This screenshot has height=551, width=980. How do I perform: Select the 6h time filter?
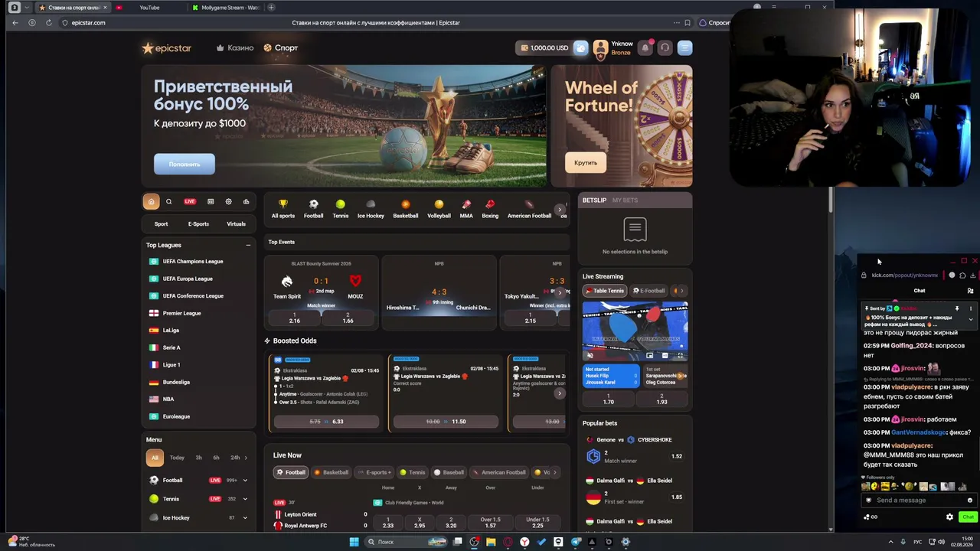coord(216,458)
